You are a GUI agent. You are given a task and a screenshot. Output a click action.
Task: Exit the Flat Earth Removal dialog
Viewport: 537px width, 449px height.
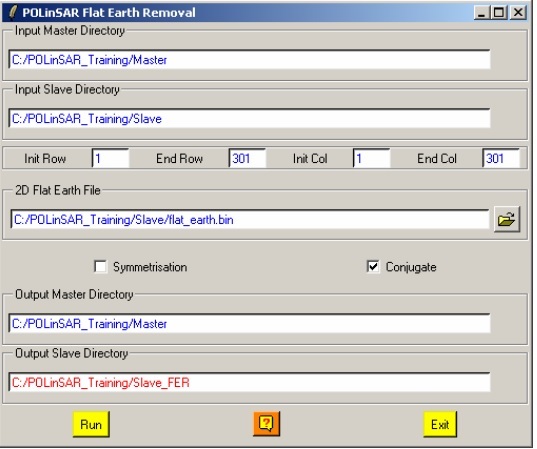[x=440, y=424]
